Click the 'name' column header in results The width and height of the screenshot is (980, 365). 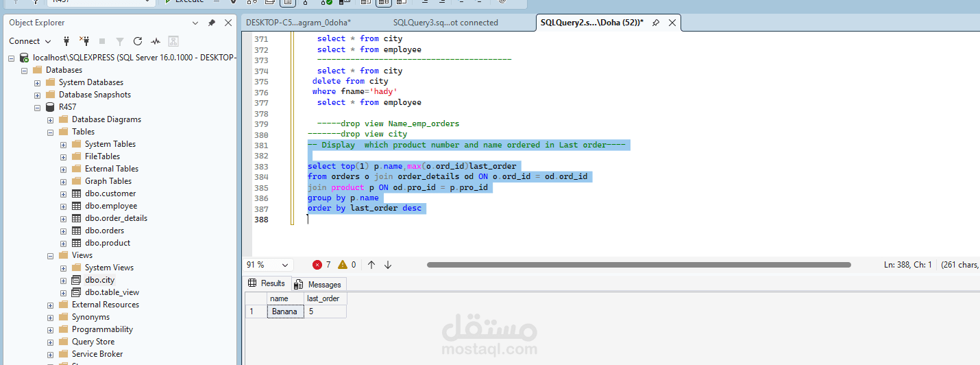[x=285, y=298]
